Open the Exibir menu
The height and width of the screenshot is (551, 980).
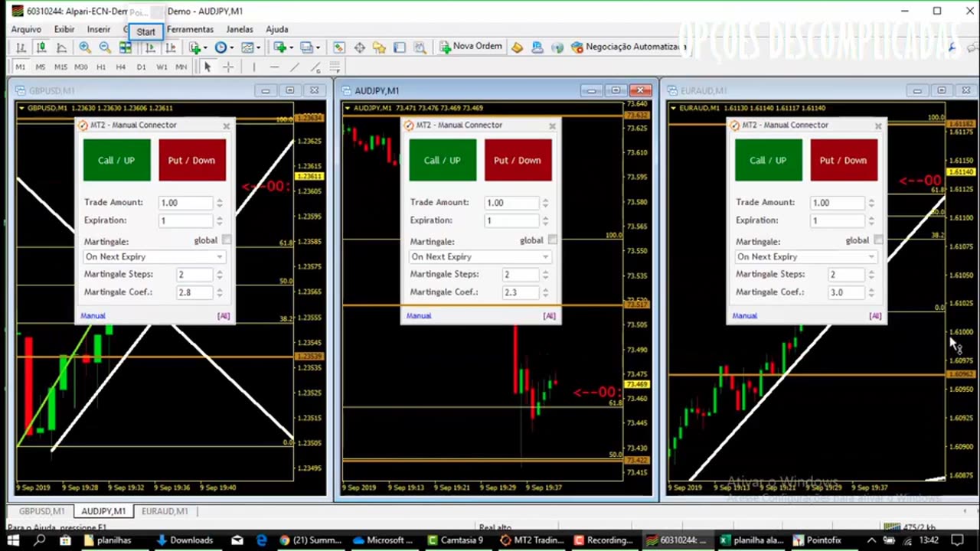[64, 29]
